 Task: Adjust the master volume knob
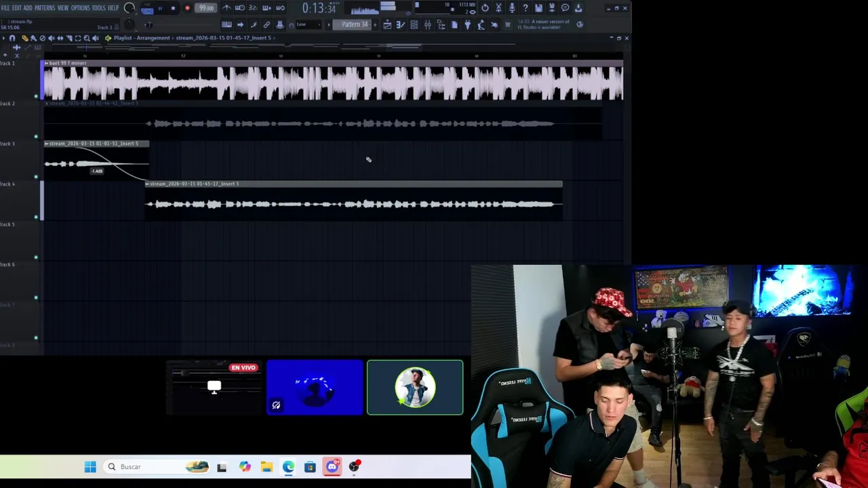[x=129, y=8]
